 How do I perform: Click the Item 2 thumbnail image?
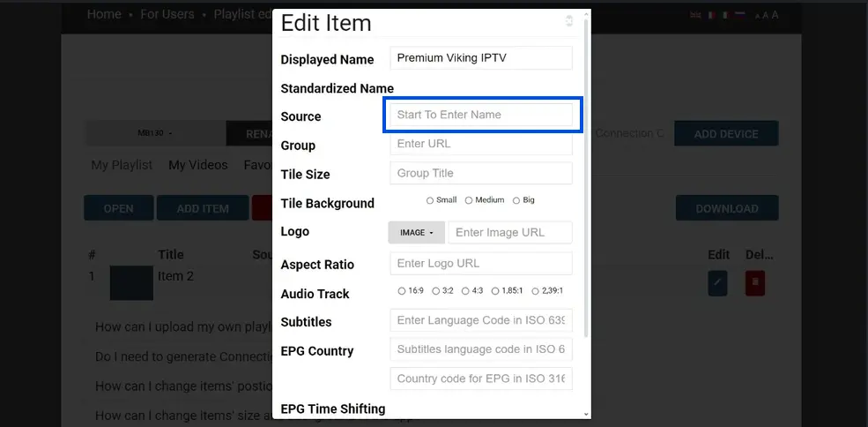tap(131, 282)
